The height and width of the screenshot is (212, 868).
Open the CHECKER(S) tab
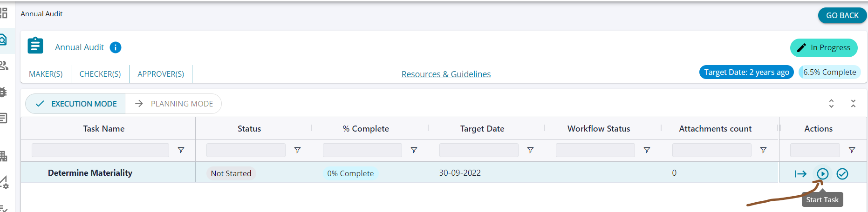[x=100, y=74]
